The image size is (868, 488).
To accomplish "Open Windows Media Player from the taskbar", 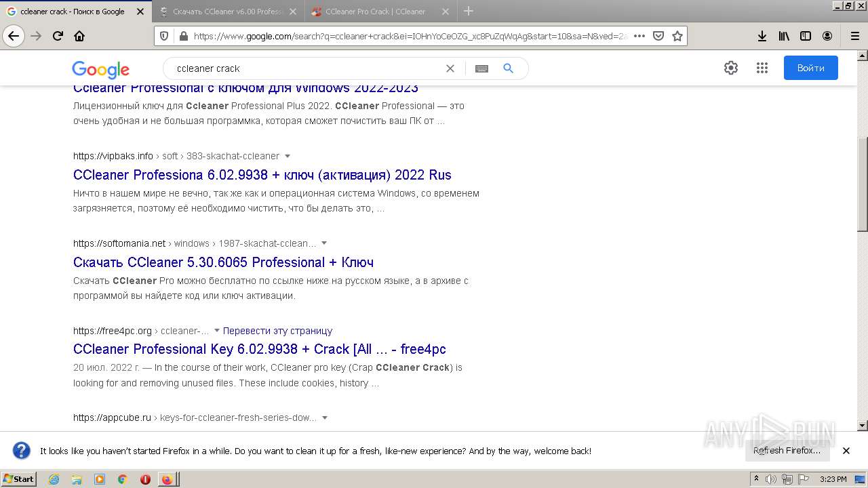I will (100, 479).
